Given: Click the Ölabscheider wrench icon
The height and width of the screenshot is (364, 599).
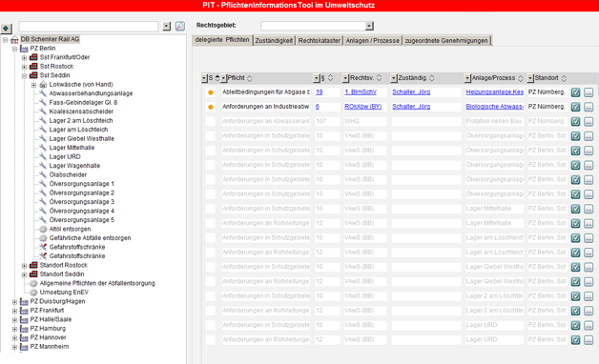Looking at the screenshot, I should [43, 174].
